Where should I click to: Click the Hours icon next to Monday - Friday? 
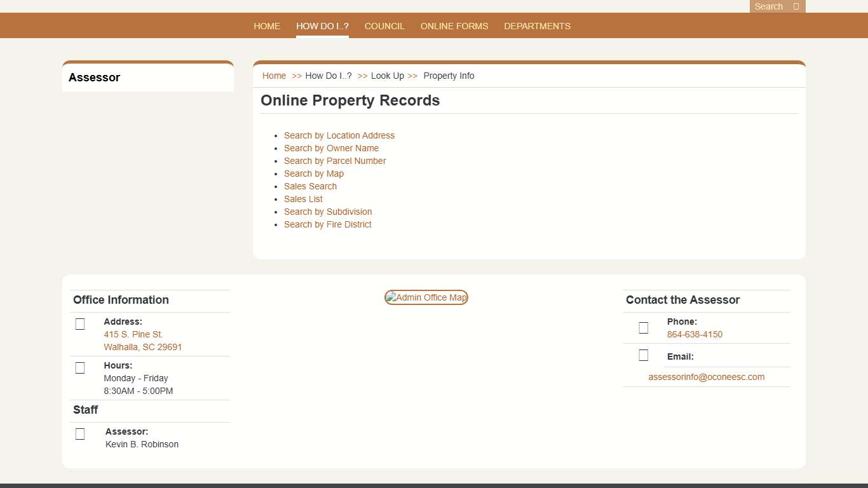coord(80,367)
